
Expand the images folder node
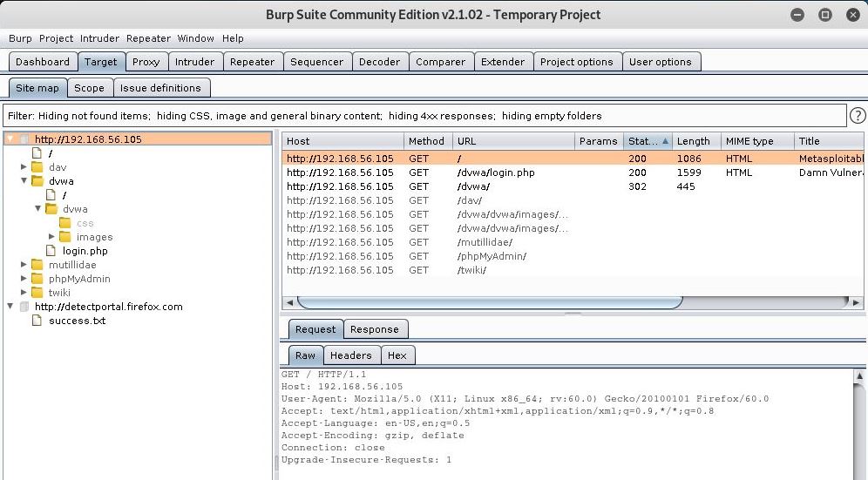(x=51, y=236)
